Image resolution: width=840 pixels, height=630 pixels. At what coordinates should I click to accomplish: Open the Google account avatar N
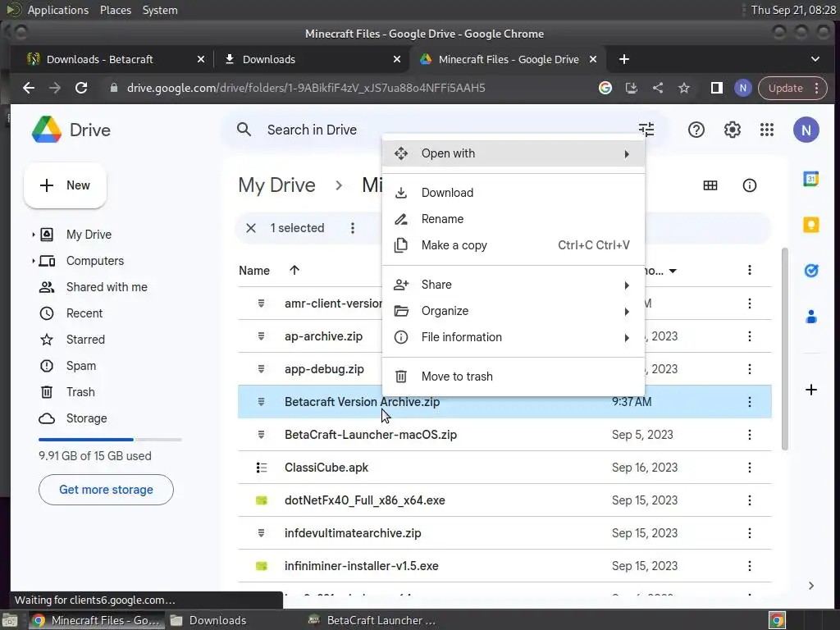(806, 130)
